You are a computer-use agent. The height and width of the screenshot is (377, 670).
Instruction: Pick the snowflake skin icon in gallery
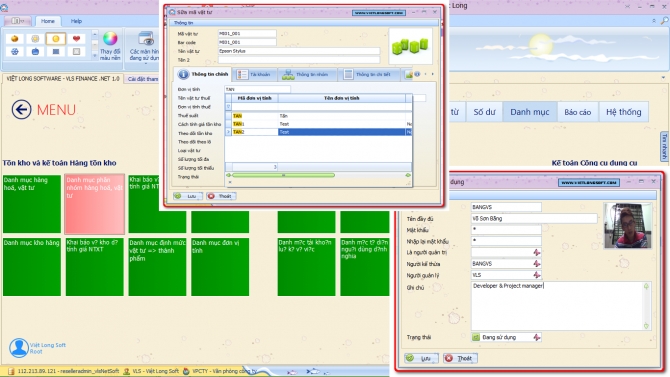(15, 52)
